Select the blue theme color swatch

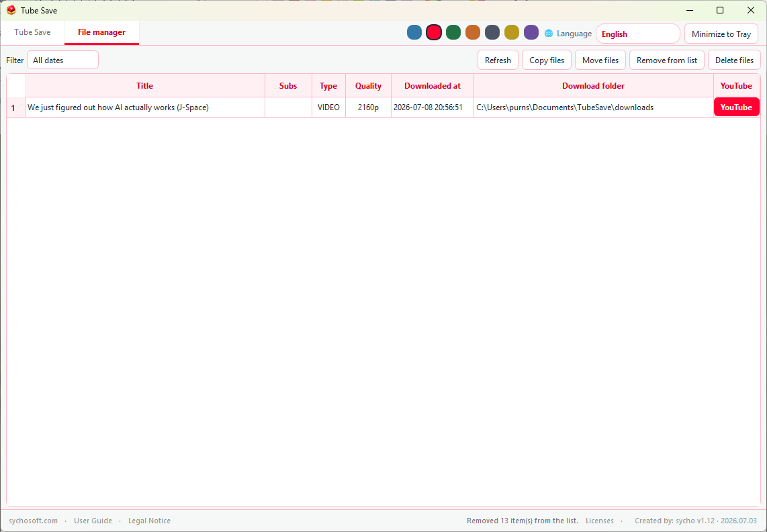click(414, 32)
